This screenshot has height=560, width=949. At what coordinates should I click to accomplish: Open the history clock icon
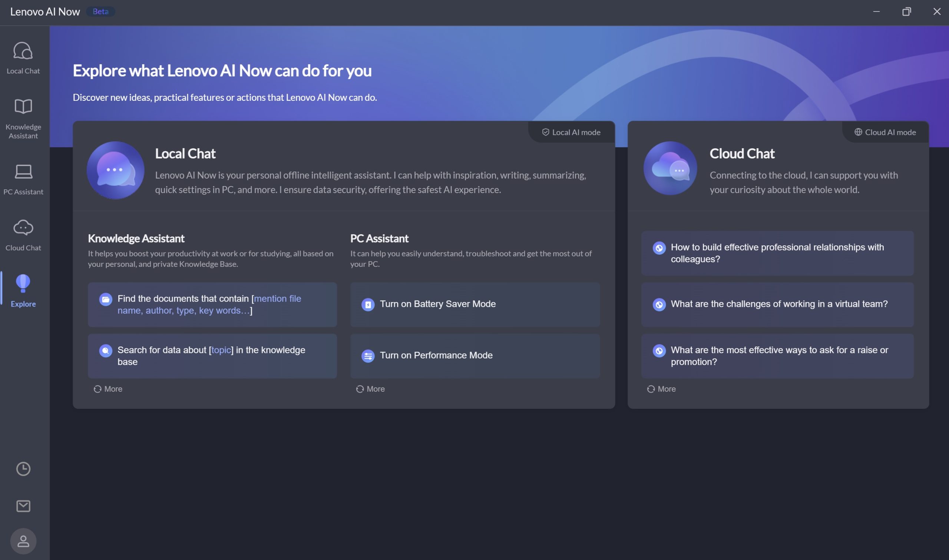(x=23, y=469)
